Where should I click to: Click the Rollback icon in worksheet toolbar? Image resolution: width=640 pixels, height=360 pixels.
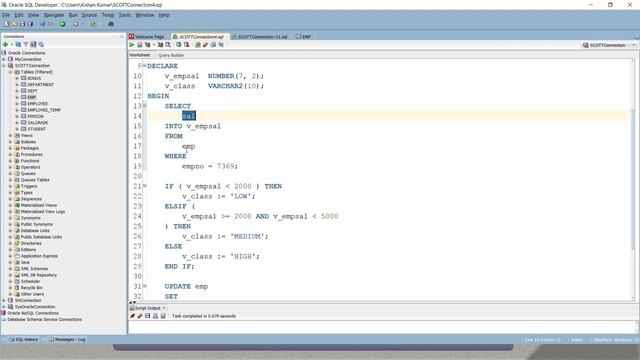pyautogui.click(x=187, y=45)
